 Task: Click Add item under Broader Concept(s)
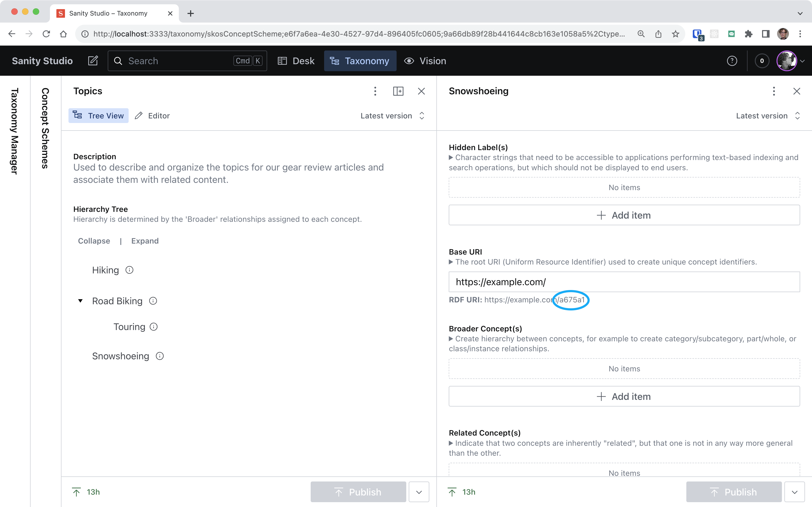[624, 396]
